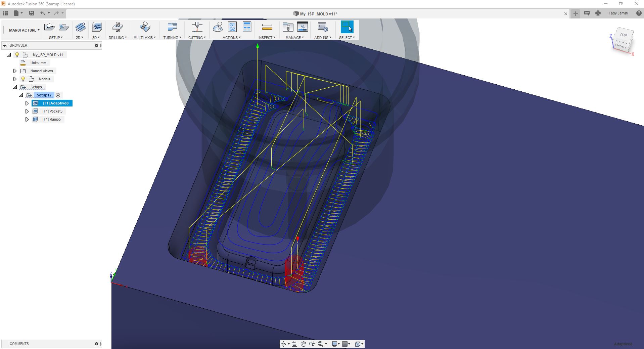Open the 3D menu
This screenshot has width=644, height=349.
click(x=96, y=38)
